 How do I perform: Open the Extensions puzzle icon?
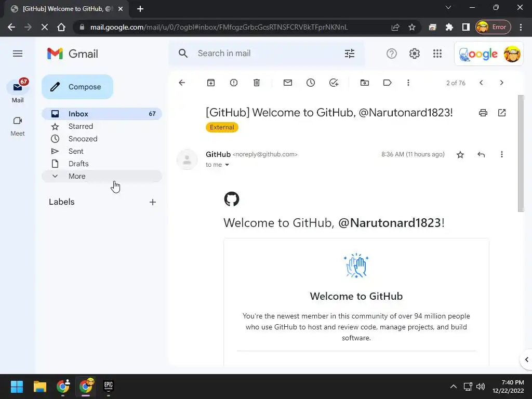point(449,27)
